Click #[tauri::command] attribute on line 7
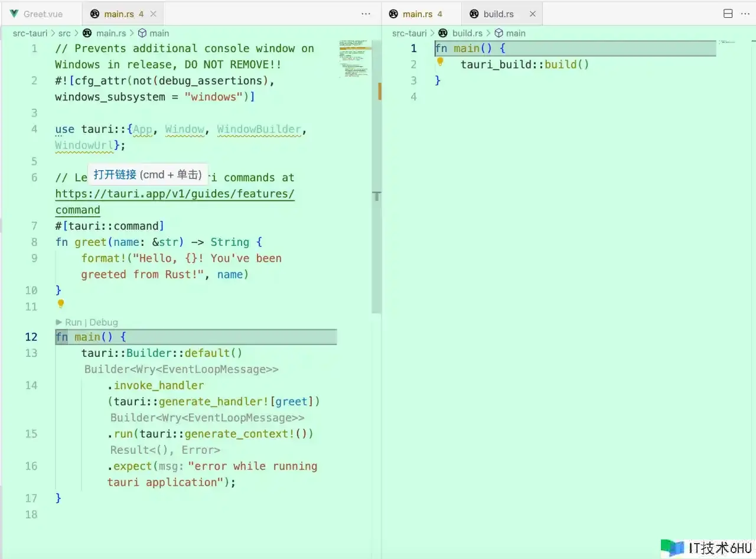756x559 pixels. pyautogui.click(x=110, y=226)
